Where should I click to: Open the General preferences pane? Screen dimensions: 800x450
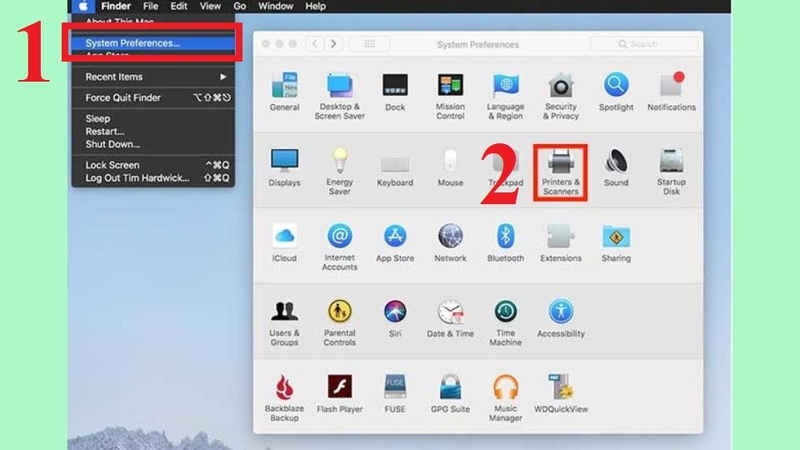point(284,92)
